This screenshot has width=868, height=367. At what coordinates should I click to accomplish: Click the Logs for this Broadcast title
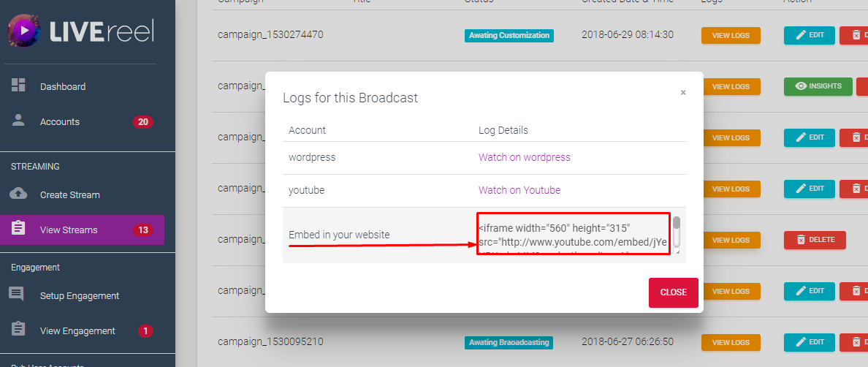(x=351, y=98)
